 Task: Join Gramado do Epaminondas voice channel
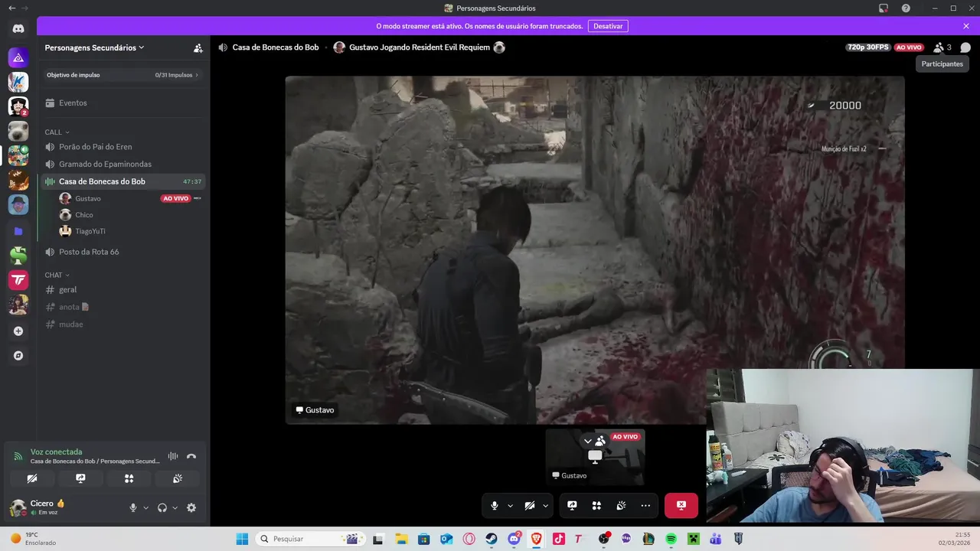[123, 164]
